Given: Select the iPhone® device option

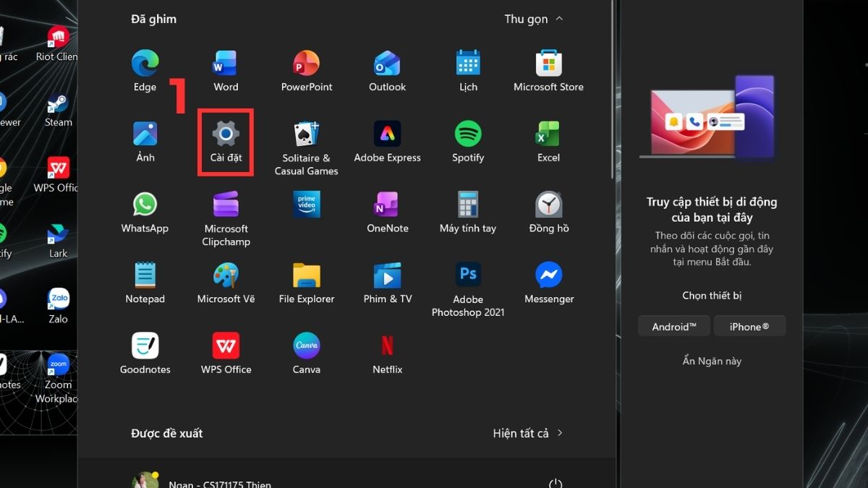Looking at the screenshot, I should (x=749, y=325).
